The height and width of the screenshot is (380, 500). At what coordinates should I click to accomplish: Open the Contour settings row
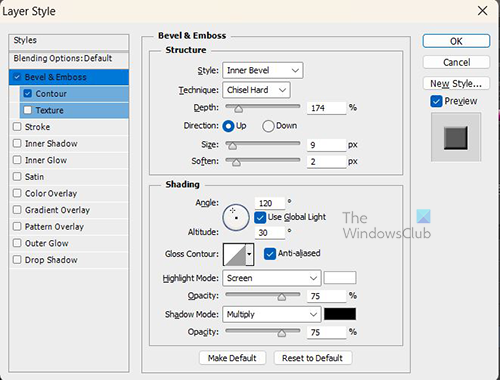point(74,94)
